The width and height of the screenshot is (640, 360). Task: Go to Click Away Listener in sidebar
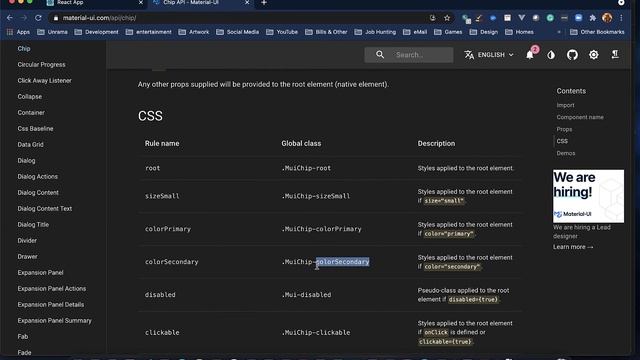(44, 80)
